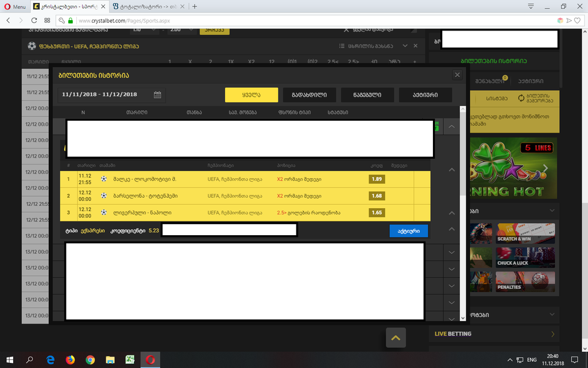Open the Opera Menu button
588x368 pixels.
pyautogui.click(x=15, y=6)
